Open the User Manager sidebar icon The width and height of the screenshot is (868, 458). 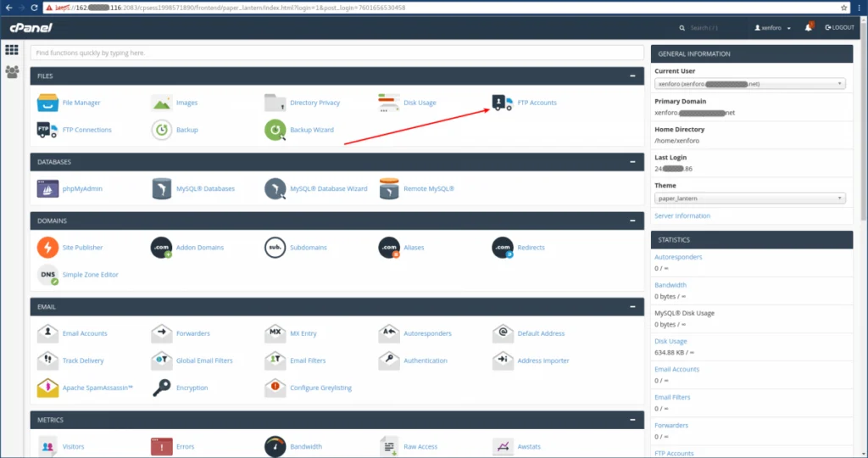pyautogui.click(x=12, y=71)
